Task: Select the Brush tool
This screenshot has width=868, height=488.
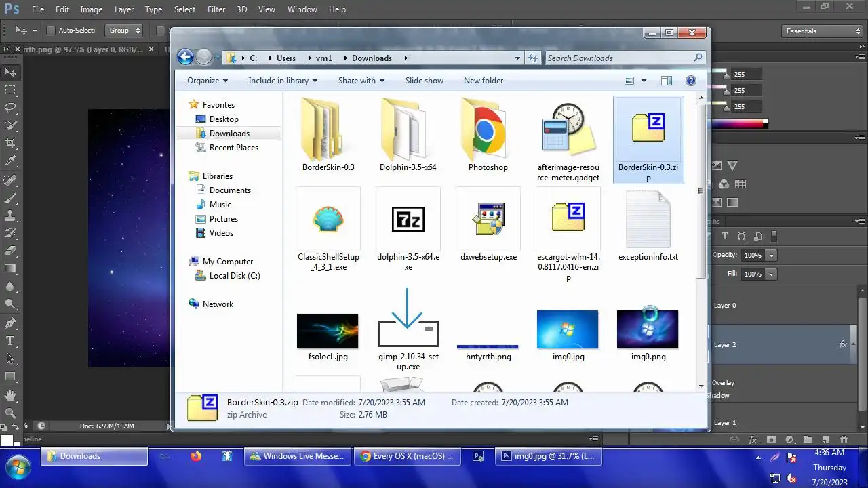Action: (10, 198)
